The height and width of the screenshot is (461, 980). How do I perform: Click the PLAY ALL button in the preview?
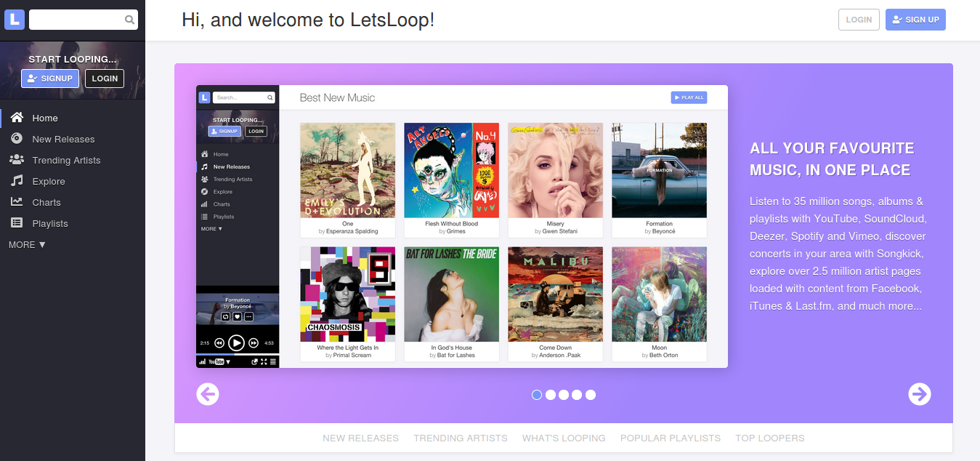point(689,97)
